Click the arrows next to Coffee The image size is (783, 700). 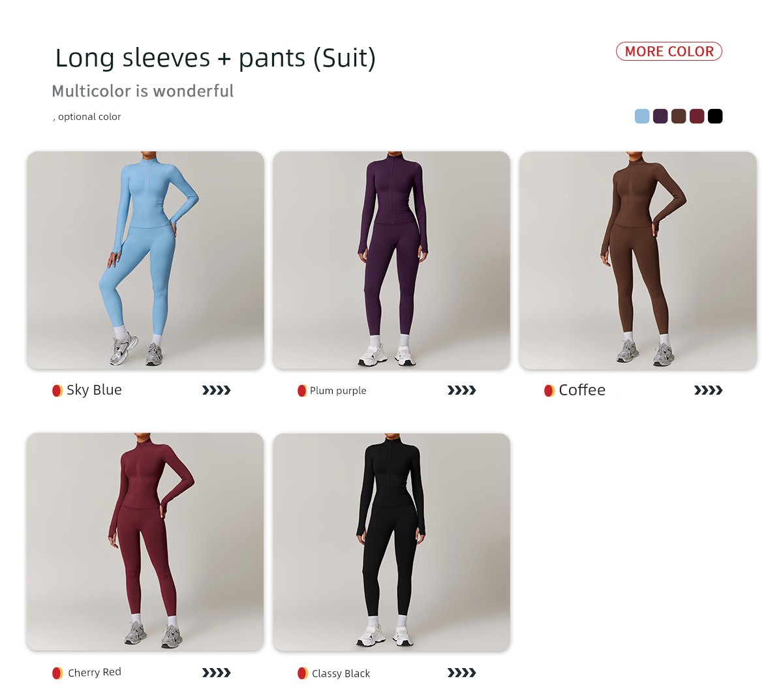pyautogui.click(x=709, y=390)
